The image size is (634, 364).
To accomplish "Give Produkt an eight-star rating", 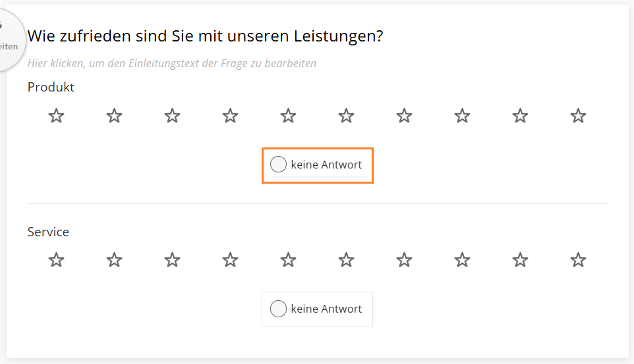I will tap(463, 117).
